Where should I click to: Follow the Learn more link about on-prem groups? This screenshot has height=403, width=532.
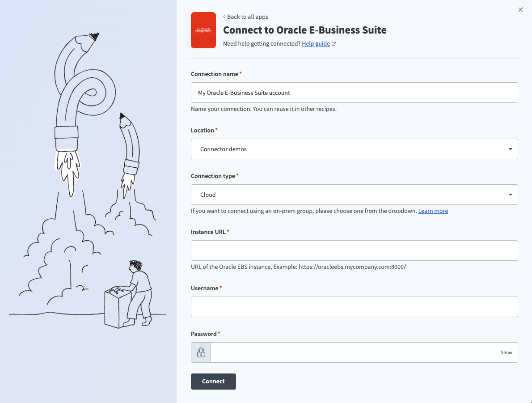(433, 211)
